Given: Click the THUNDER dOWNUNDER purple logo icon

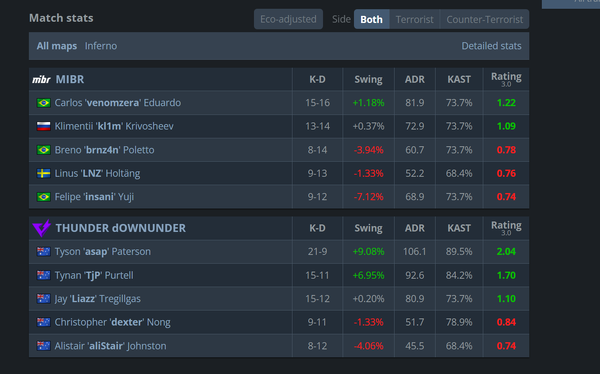Looking at the screenshot, I should (x=41, y=228).
